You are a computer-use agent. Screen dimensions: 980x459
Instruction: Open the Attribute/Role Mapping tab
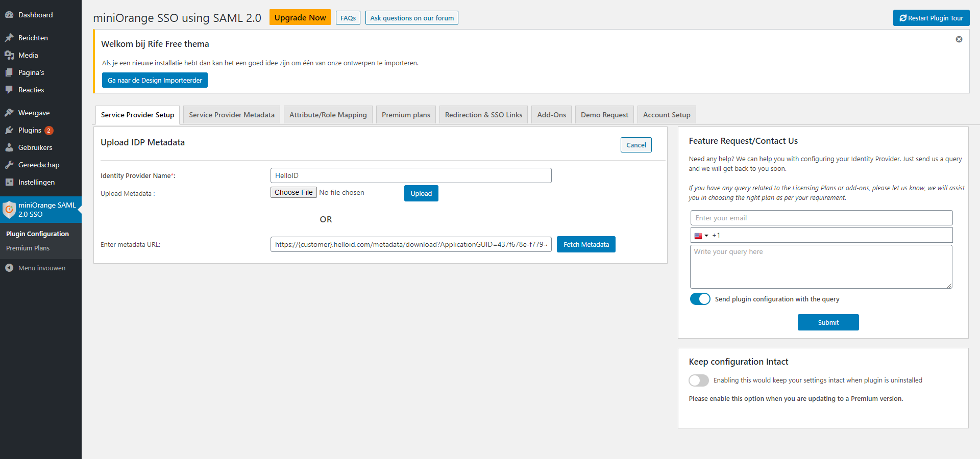[x=328, y=115]
